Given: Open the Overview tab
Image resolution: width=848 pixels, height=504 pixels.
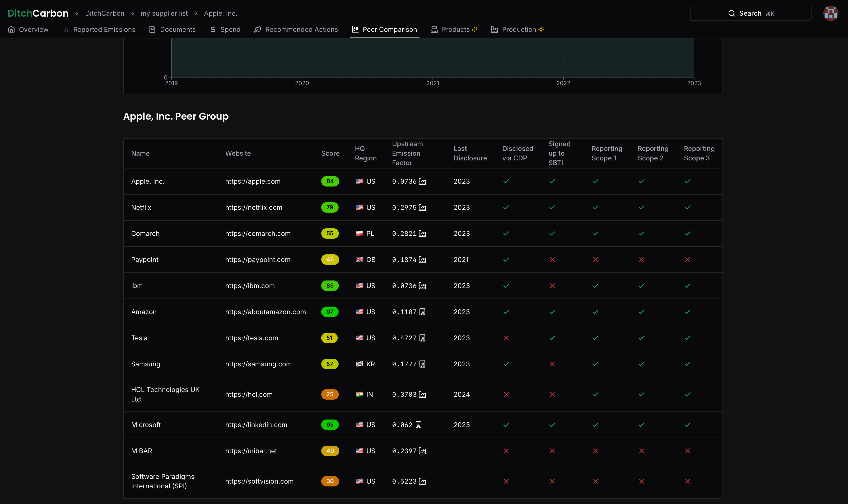Looking at the screenshot, I should click(x=28, y=30).
